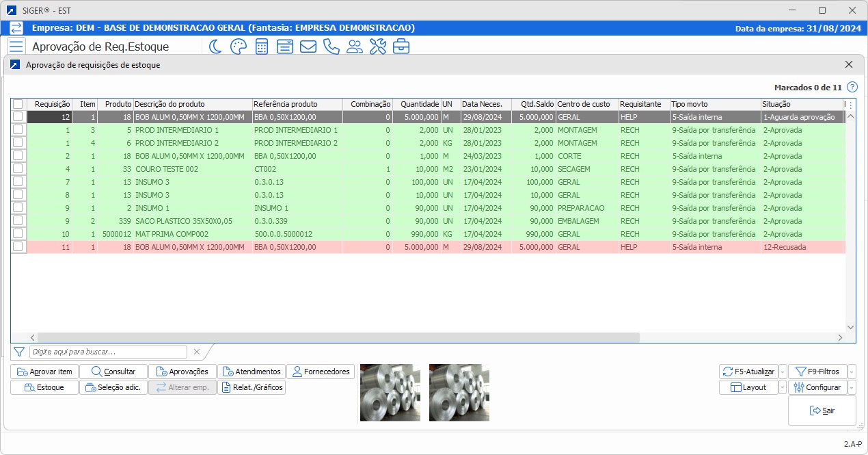Image resolution: width=868 pixels, height=455 pixels.
Task: Open the color palette theme icon
Action: coord(237,47)
